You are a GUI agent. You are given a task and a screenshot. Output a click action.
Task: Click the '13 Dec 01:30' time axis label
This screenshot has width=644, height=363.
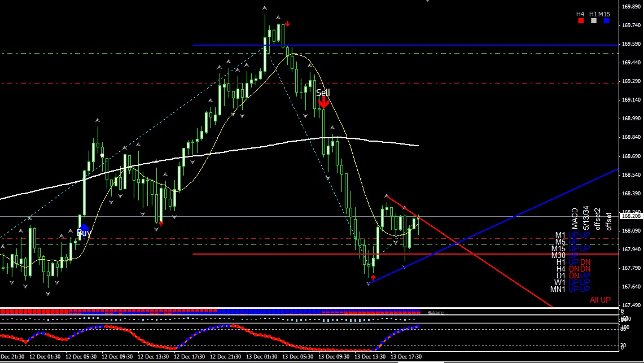(262, 357)
